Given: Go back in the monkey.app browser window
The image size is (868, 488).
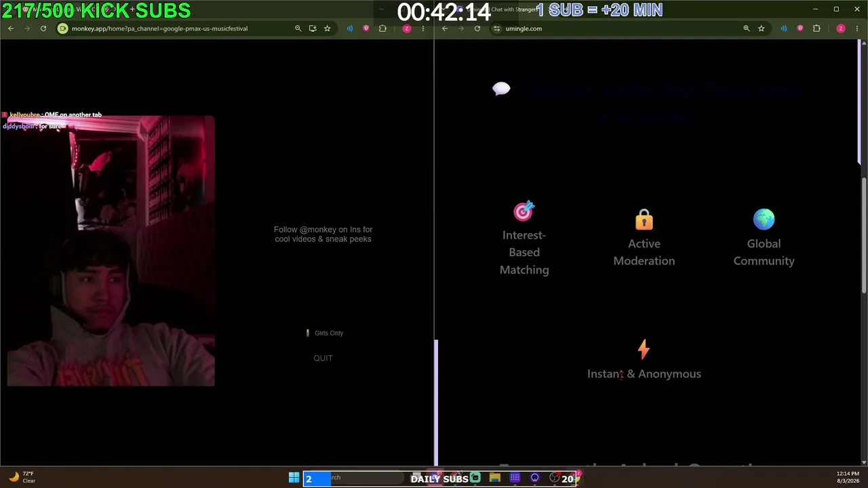Looking at the screenshot, I should pos(11,28).
